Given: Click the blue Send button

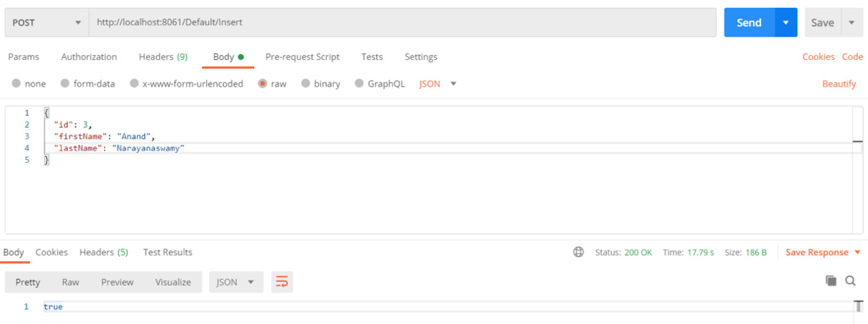Looking at the screenshot, I should [x=749, y=22].
